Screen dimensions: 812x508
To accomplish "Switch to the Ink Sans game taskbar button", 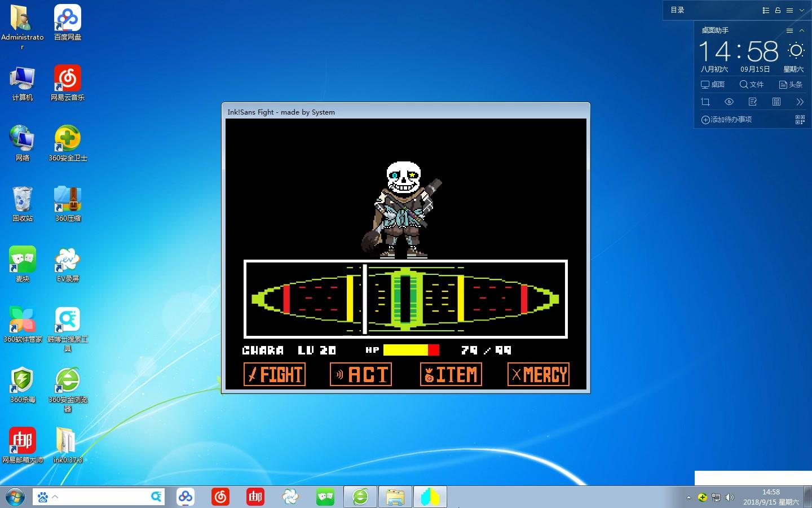I will tap(430, 497).
